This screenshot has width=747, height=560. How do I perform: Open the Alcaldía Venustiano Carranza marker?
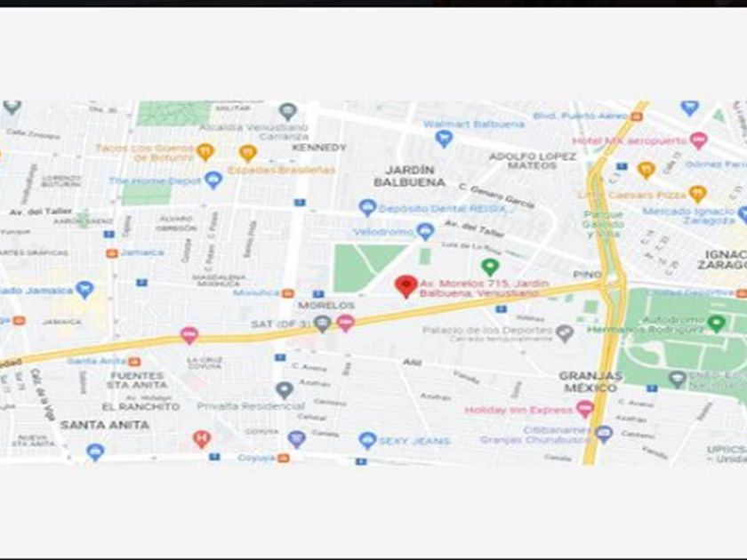[288, 112]
